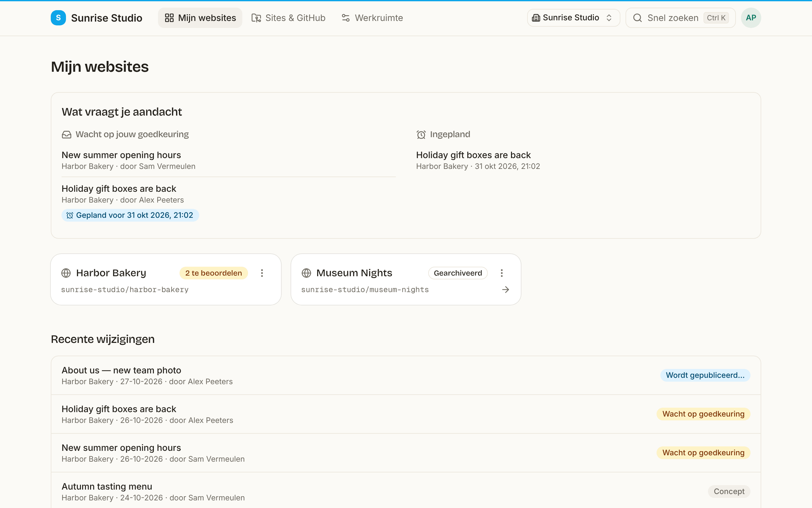Click the arrow icon on Museum Nights card

[505, 290]
